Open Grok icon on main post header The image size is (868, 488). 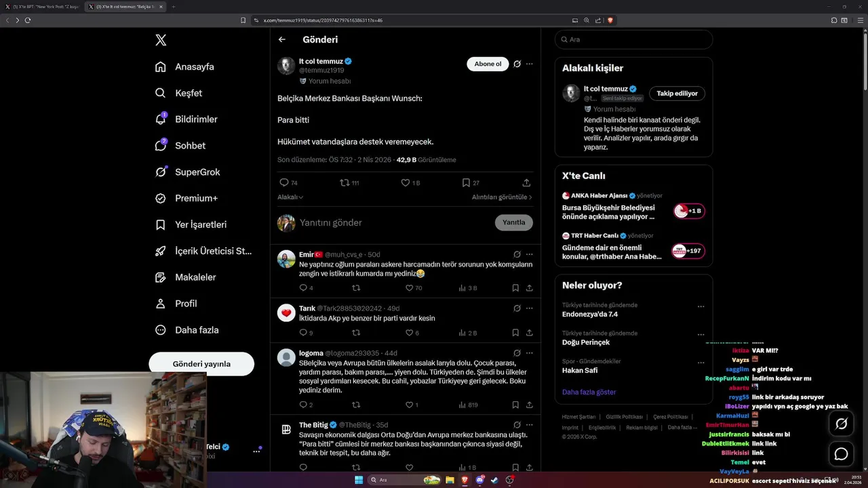click(x=517, y=64)
